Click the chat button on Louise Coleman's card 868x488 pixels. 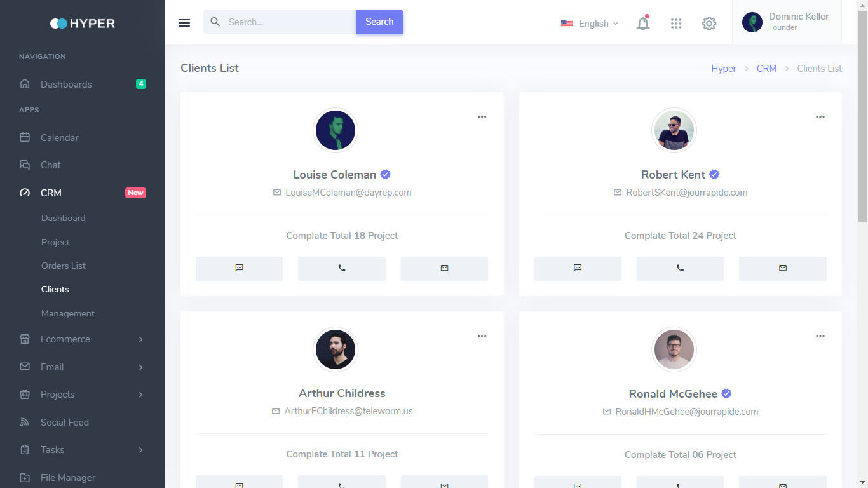coord(239,268)
